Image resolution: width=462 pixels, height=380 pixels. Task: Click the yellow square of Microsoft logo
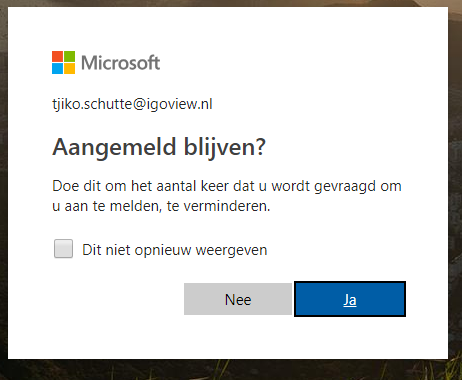tap(69, 68)
